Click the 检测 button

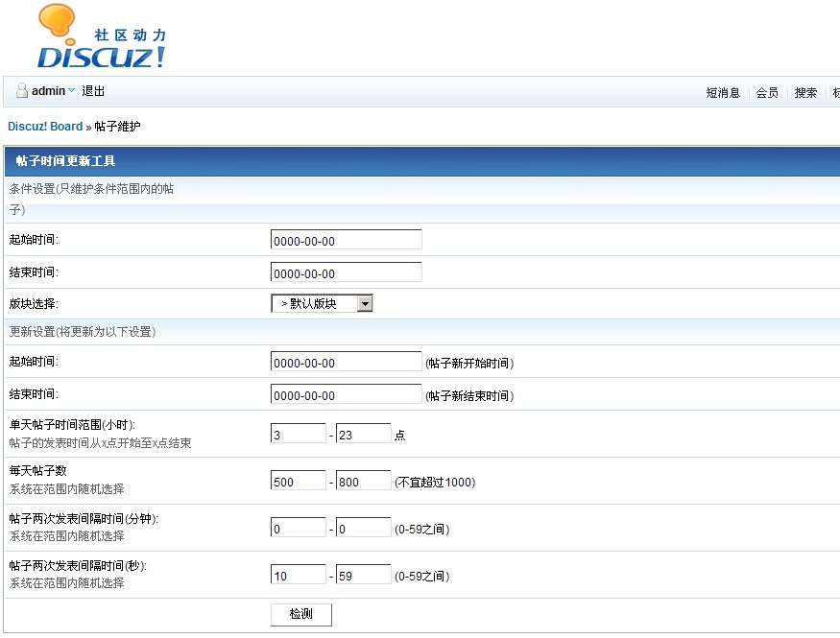pyautogui.click(x=301, y=614)
